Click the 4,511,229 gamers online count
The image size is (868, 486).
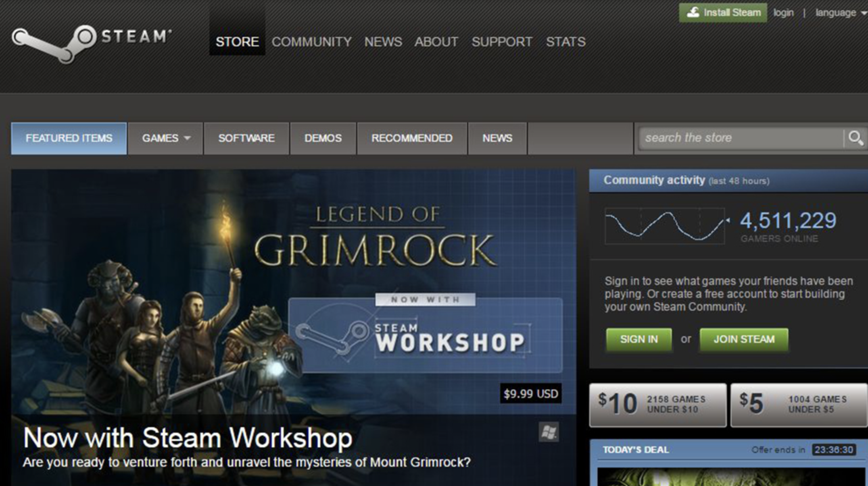pos(788,221)
